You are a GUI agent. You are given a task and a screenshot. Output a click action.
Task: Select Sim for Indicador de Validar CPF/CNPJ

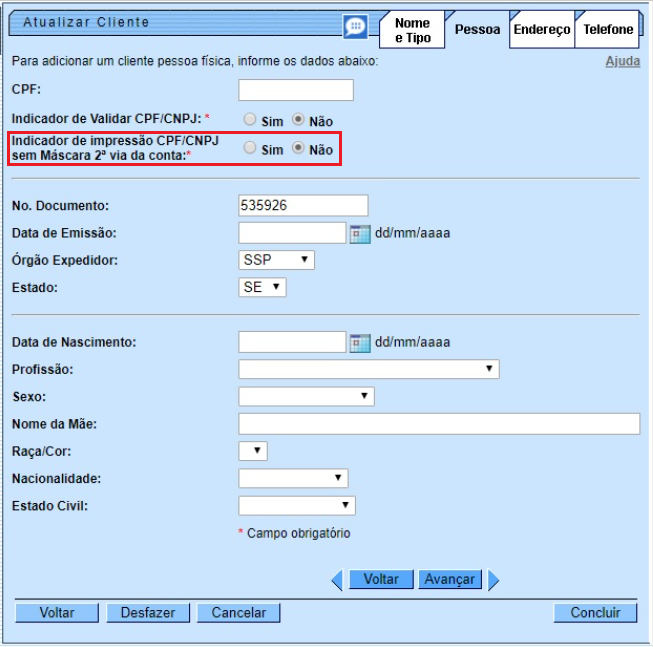(x=250, y=119)
